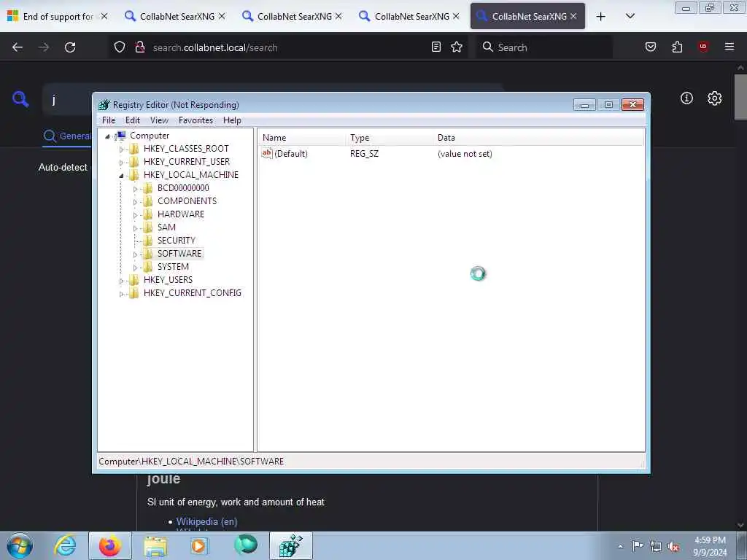Open Wikipedia (en) link for joule
This screenshot has height=560, width=747.
coord(206,521)
